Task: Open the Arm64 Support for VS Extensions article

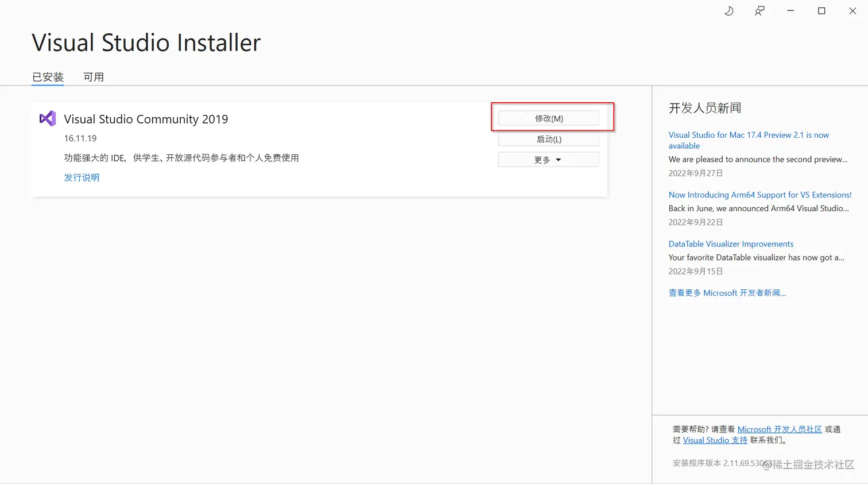Action: pyautogui.click(x=759, y=195)
